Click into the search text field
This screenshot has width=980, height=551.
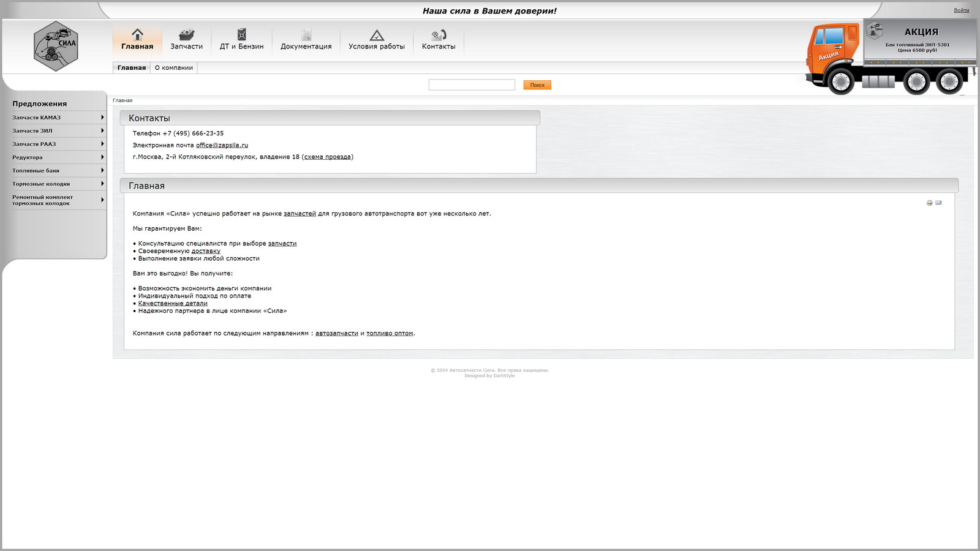coord(472,85)
